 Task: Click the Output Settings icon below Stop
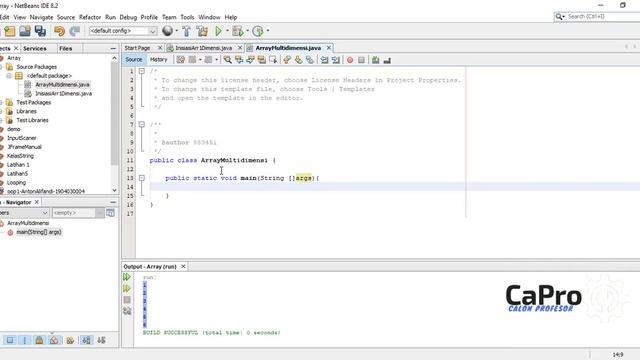(127, 311)
